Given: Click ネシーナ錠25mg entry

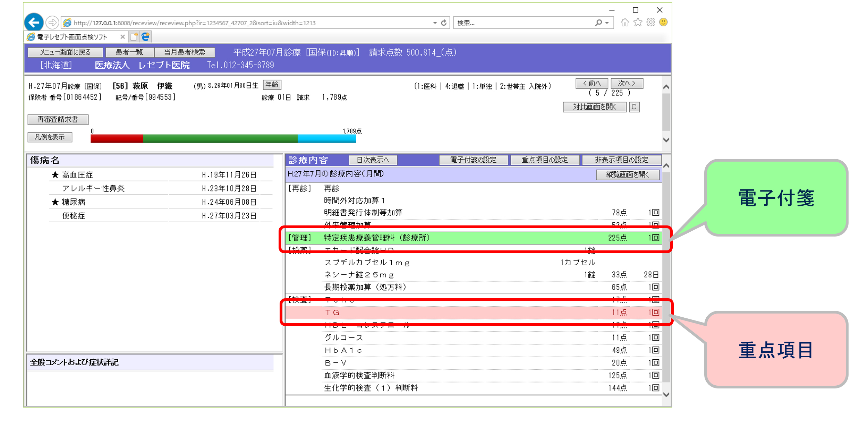Looking at the screenshot, I should (x=359, y=275).
